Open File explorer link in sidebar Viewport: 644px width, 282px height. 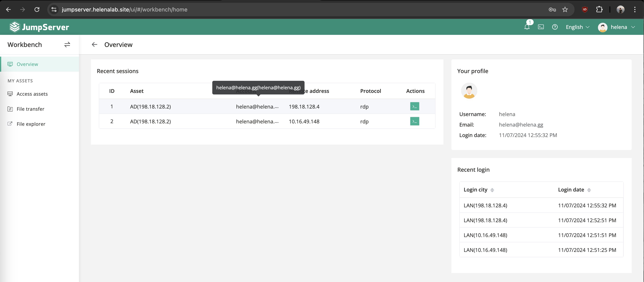click(31, 124)
